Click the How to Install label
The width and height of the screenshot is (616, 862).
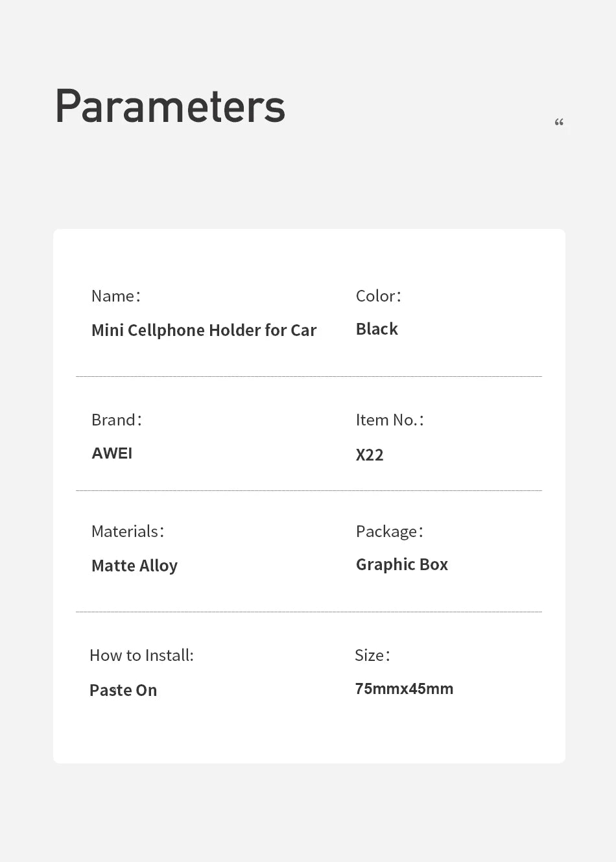[141, 656]
